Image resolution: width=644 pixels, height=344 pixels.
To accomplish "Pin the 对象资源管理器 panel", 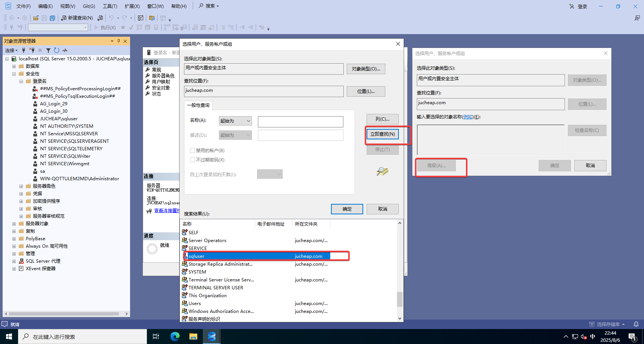I will tap(118, 41).
